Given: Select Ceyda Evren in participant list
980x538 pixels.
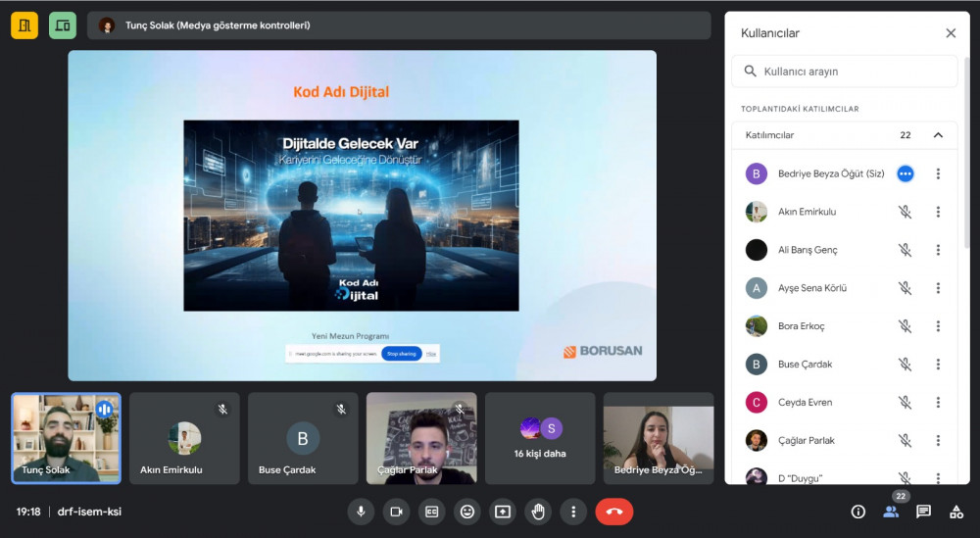Looking at the screenshot, I should (x=805, y=403).
